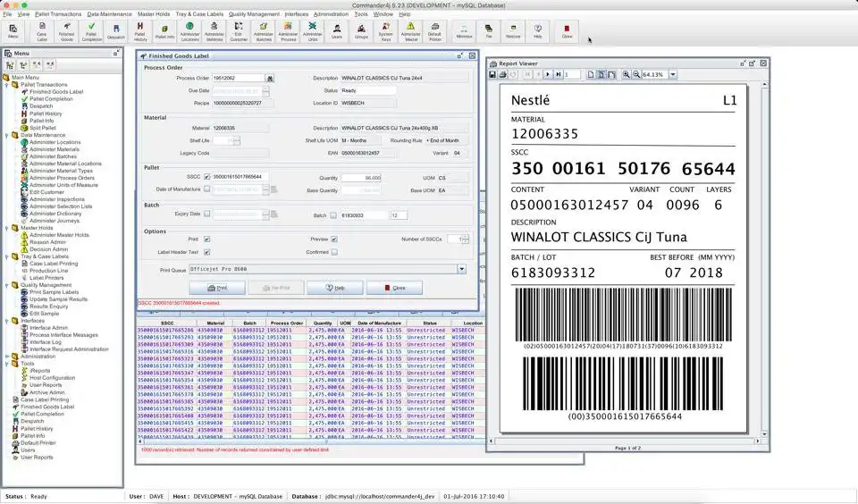Open the Pallet Transactions menu
The image size is (858, 504).
pos(58,14)
